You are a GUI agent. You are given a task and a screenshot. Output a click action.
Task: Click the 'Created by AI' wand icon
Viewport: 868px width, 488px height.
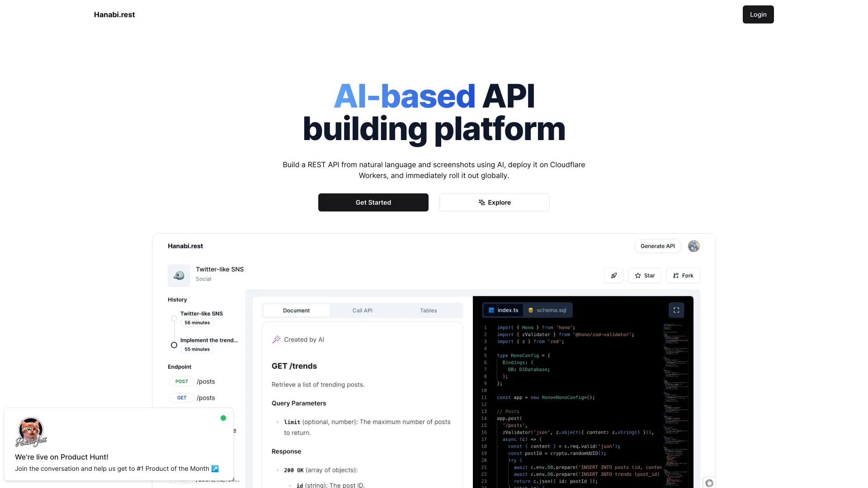tap(276, 339)
